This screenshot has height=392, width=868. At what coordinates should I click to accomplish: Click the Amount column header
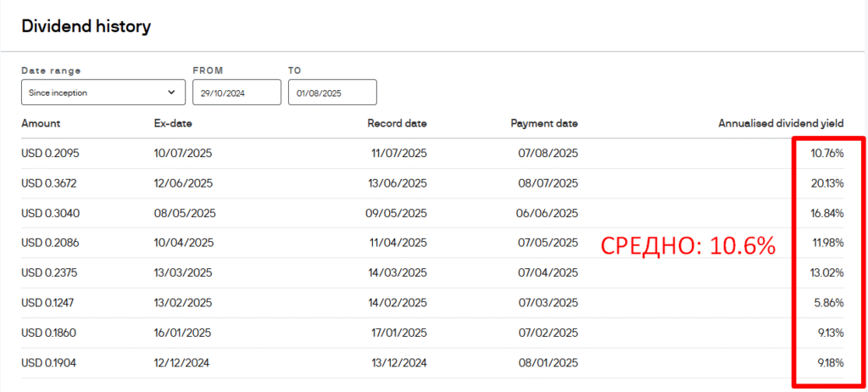pyautogui.click(x=41, y=124)
